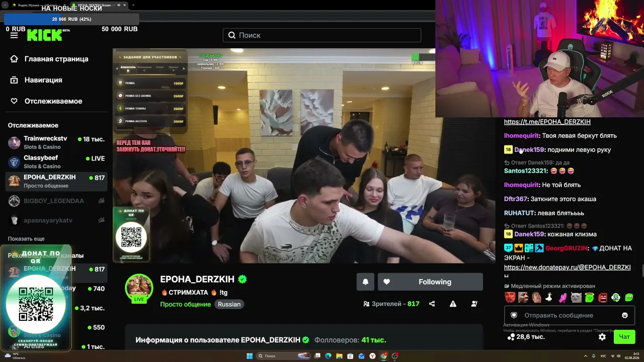Open the Просто общение category link
644x362 pixels.
[x=185, y=304]
